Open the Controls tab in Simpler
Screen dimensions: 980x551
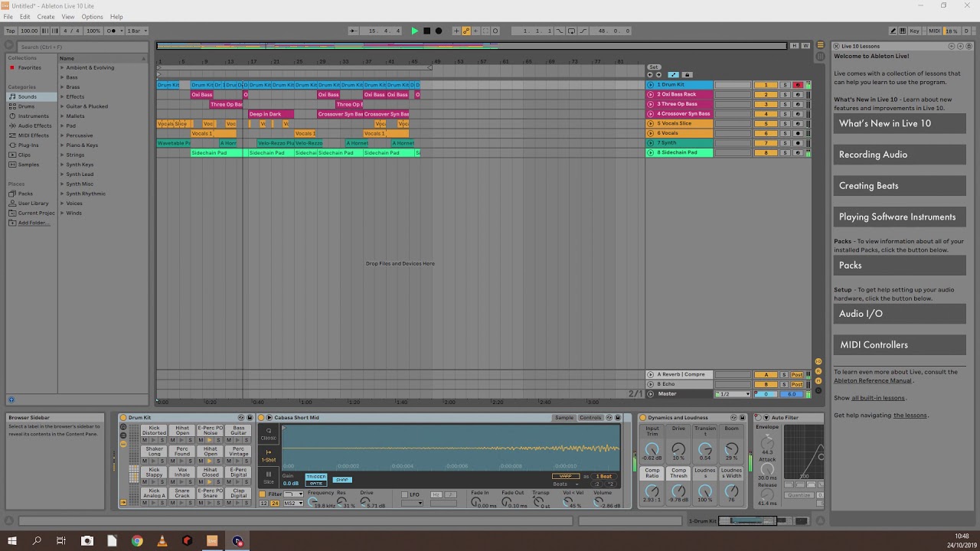(x=590, y=418)
